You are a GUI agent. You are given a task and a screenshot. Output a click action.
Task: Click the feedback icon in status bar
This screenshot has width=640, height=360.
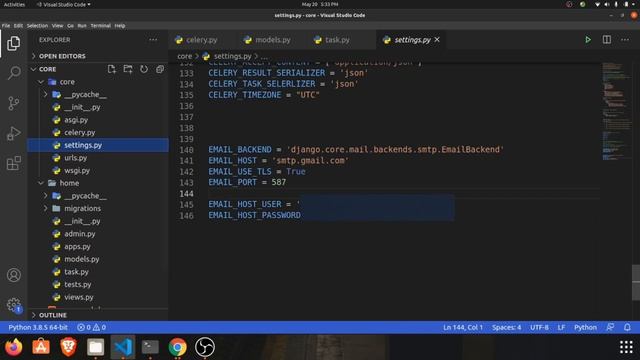(610, 327)
